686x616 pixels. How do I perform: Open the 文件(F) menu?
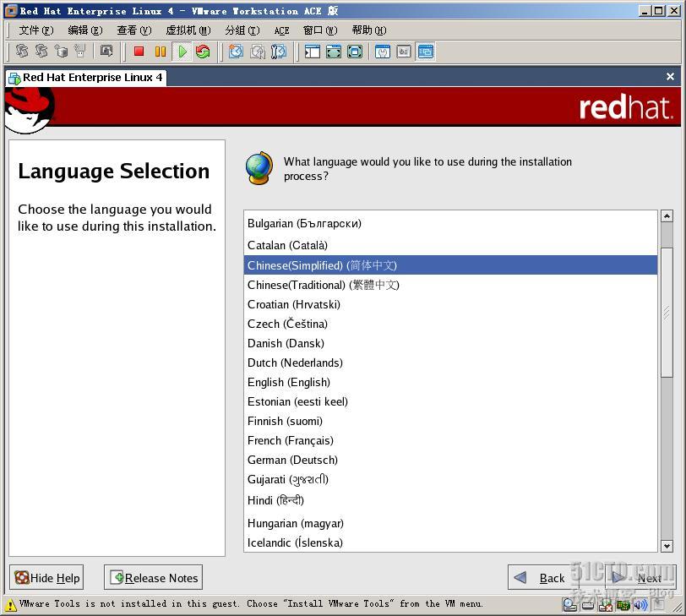pos(35,30)
